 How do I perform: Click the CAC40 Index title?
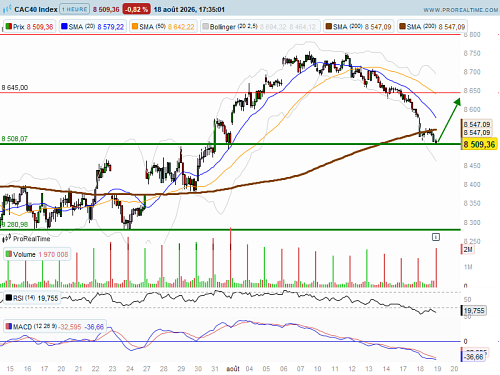click(x=36, y=9)
